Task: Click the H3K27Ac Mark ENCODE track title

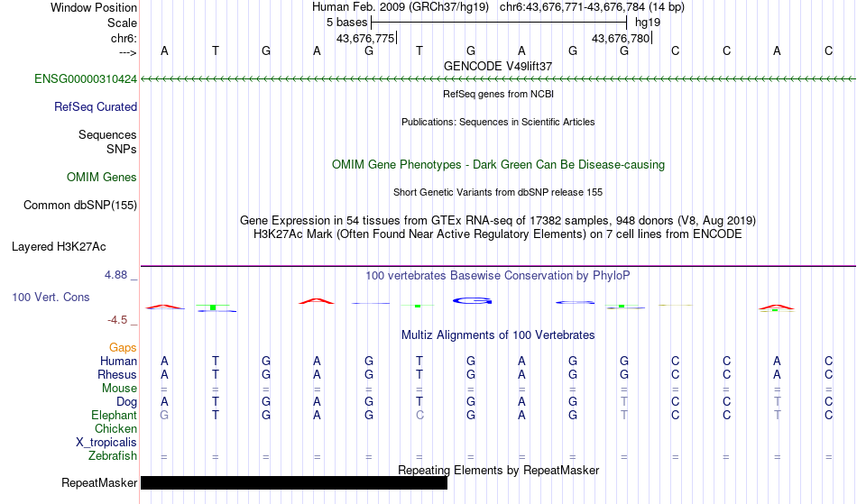Action: (498, 234)
